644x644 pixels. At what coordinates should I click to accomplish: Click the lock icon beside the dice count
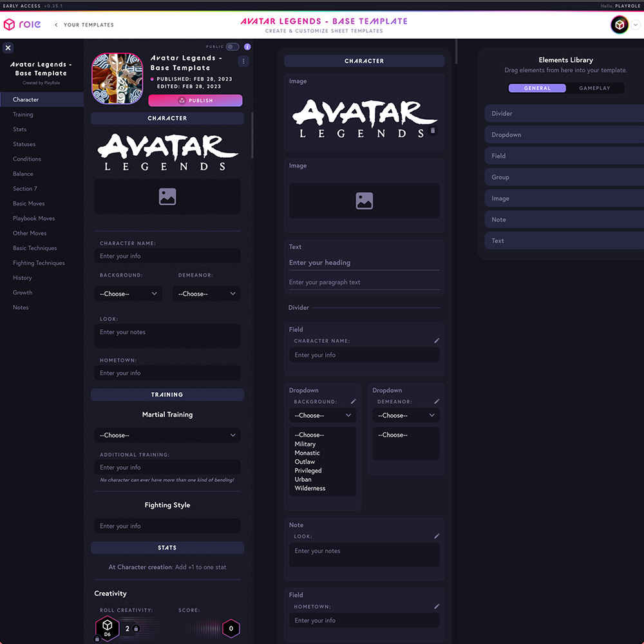point(136,628)
